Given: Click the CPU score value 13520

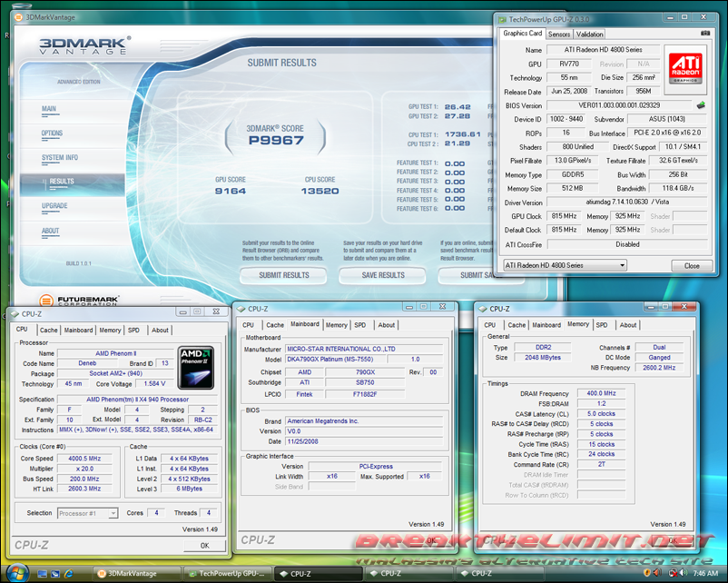Looking at the screenshot, I should pos(320,191).
